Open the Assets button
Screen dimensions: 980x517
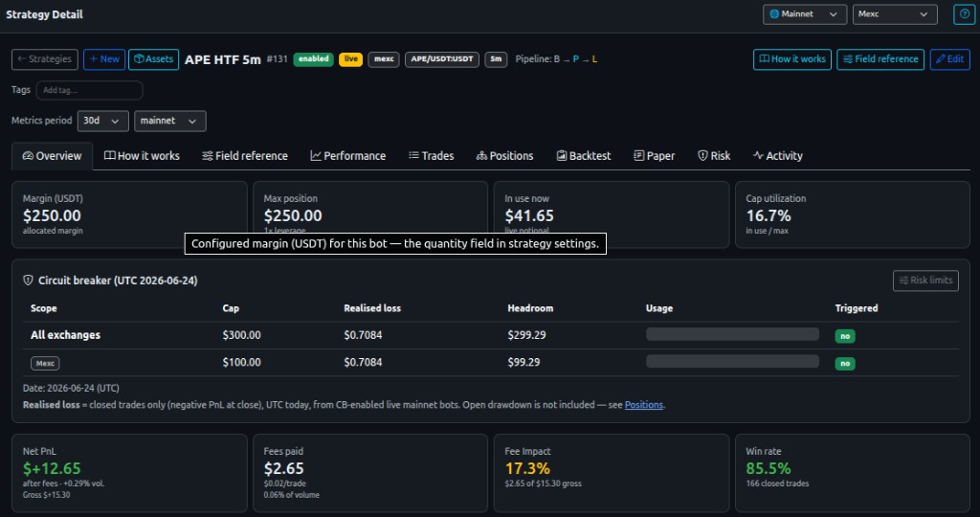click(x=154, y=59)
